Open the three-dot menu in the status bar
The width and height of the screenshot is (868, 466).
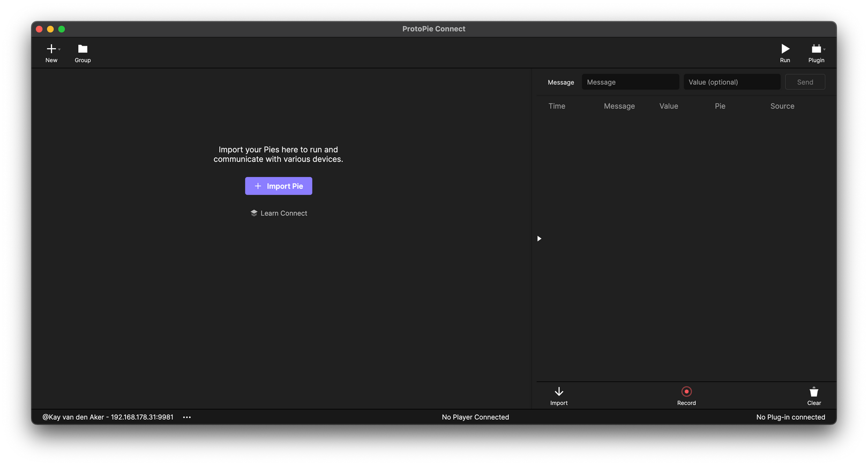(187, 417)
